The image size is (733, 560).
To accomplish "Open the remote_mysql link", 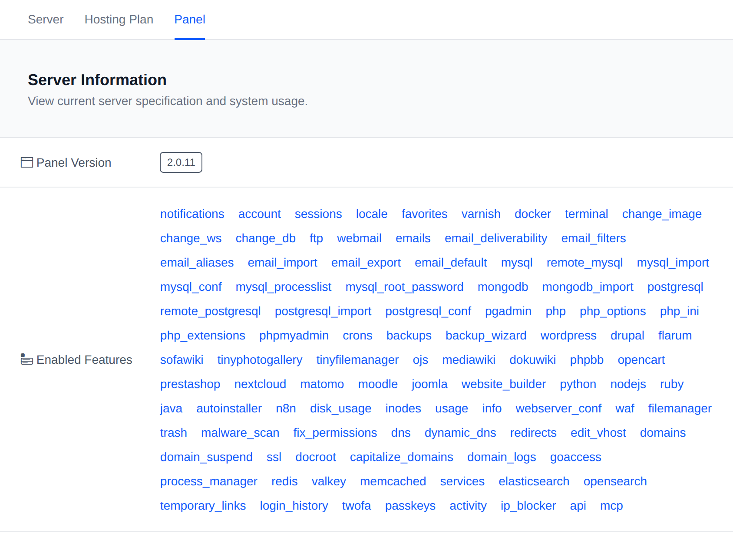I will [584, 263].
